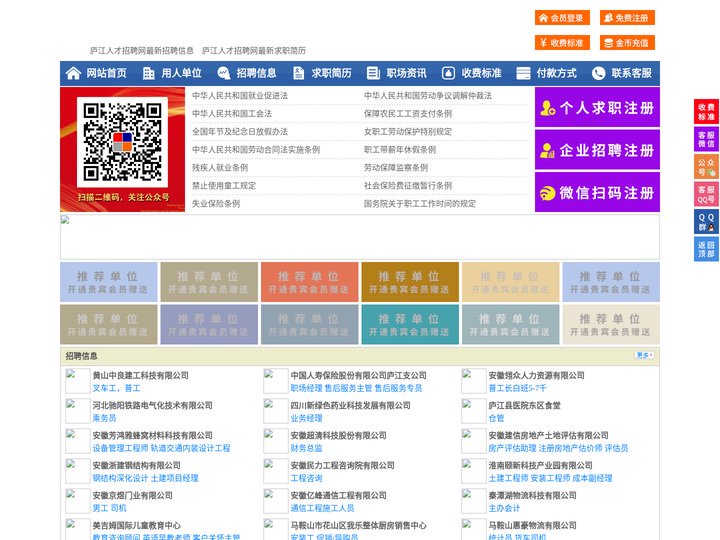Image resolution: width=720 pixels, height=540 pixels.
Task: Click the QR code image
Action: 122,141
